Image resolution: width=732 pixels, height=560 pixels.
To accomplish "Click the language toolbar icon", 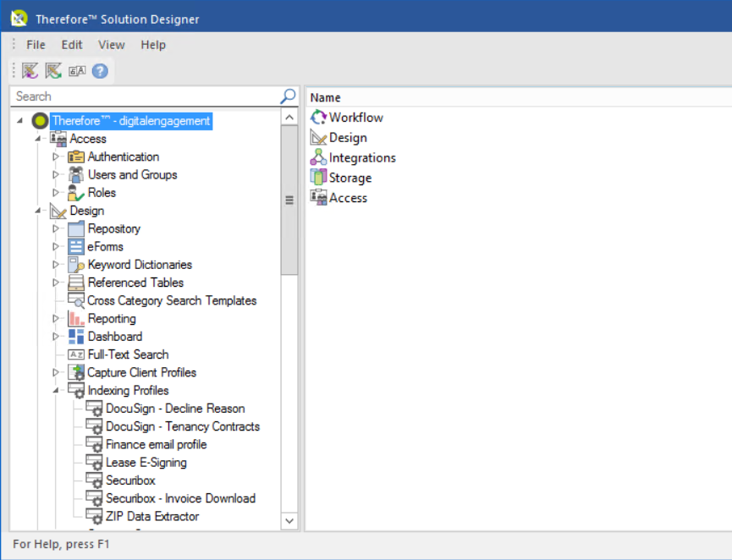I will tap(77, 71).
